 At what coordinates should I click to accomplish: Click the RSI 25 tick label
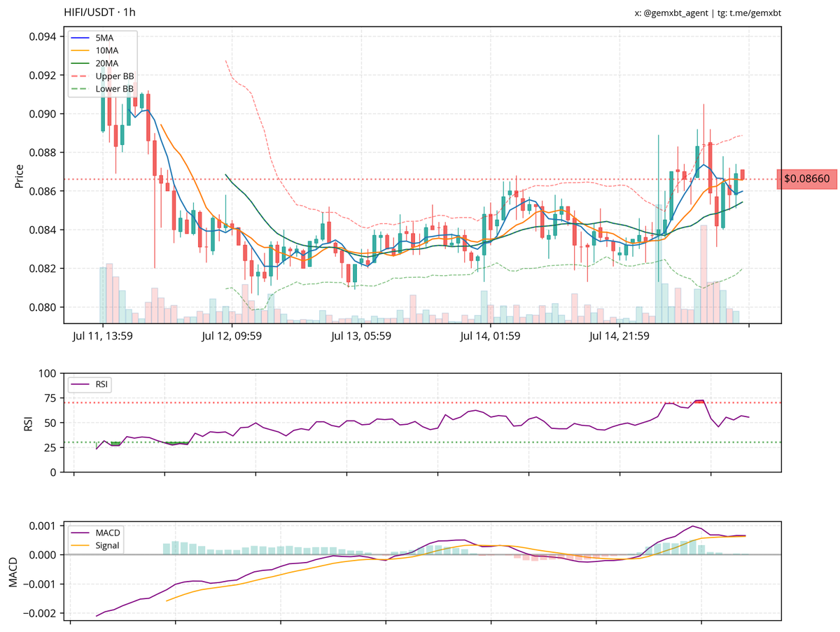(51, 447)
